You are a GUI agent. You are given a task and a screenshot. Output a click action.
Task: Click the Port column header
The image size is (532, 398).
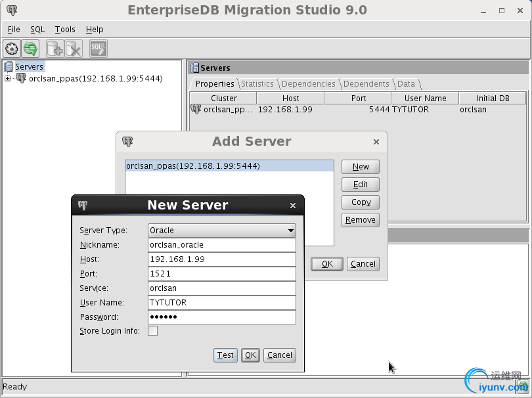point(359,99)
